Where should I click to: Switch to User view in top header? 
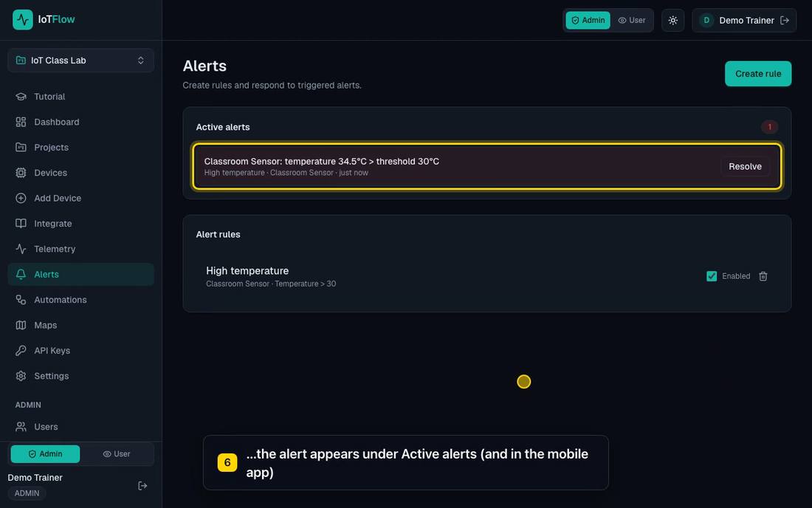(632, 21)
